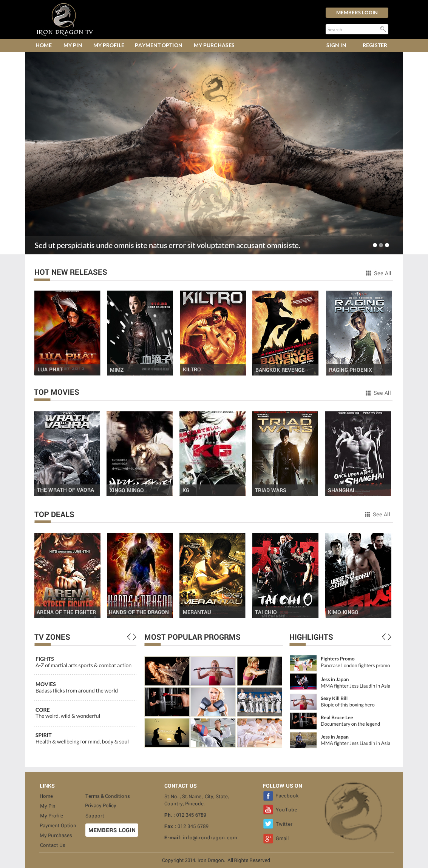The height and width of the screenshot is (868, 428).
Task: Open the BANGKOK REVENGE movie poster
Action: coord(285,333)
